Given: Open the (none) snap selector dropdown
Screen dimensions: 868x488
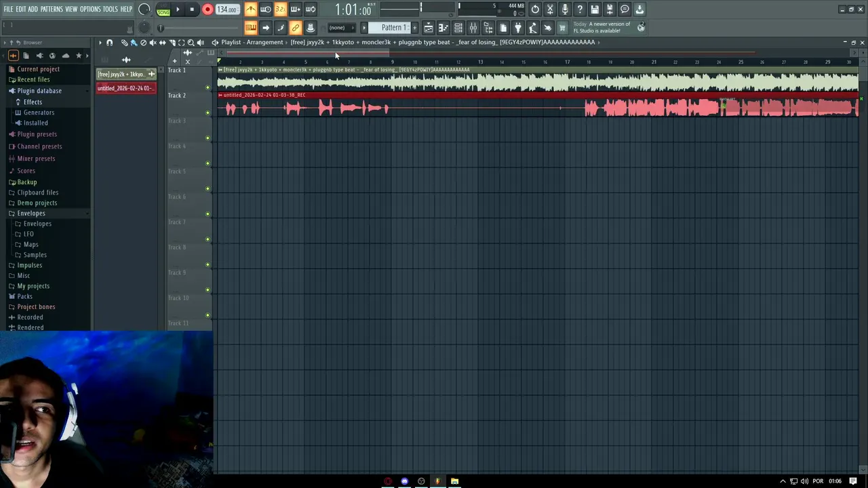Looking at the screenshot, I should pyautogui.click(x=341, y=28).
